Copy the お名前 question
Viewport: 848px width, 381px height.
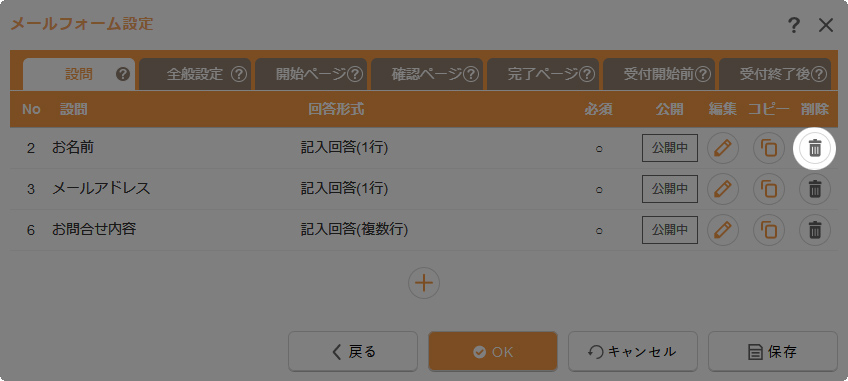(768, 148)
